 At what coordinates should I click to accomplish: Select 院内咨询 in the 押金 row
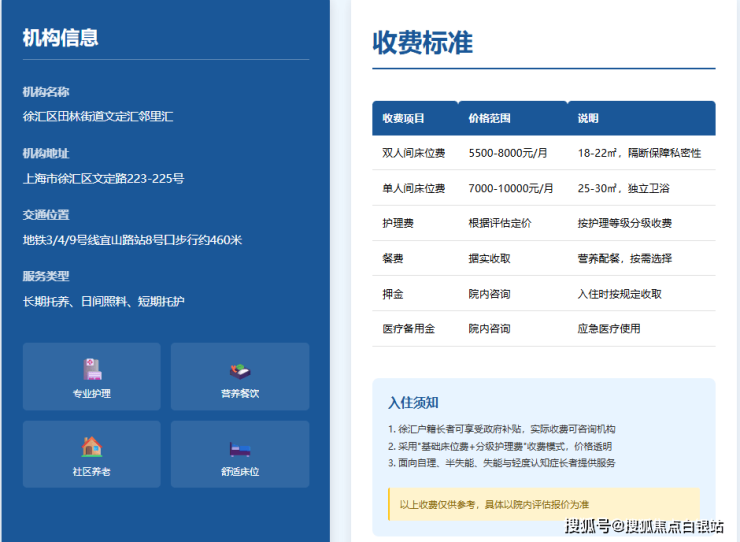tap(489, 294)
